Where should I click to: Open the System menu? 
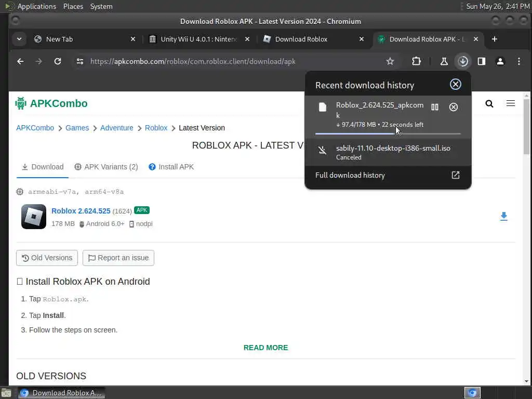pyautogui.click(x=101, y=6)
